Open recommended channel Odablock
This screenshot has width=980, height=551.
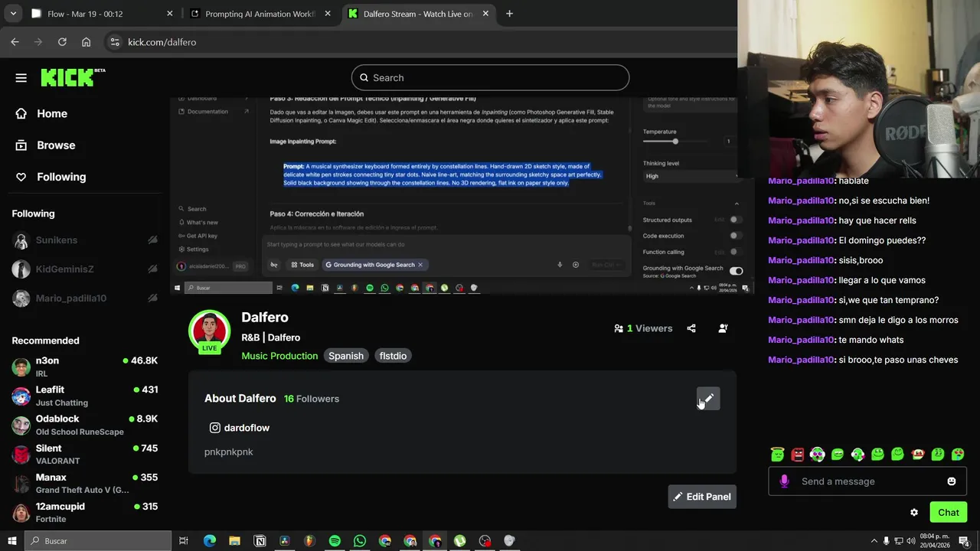[85, 425]
